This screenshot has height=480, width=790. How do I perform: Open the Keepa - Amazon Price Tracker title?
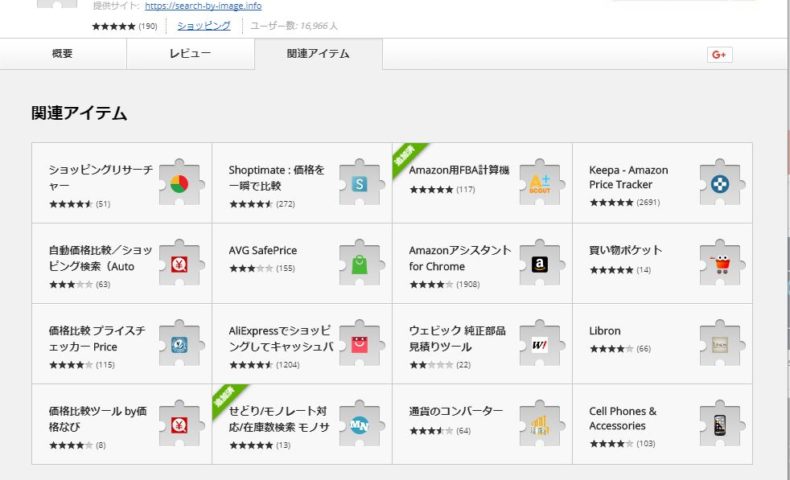point(628,177)
